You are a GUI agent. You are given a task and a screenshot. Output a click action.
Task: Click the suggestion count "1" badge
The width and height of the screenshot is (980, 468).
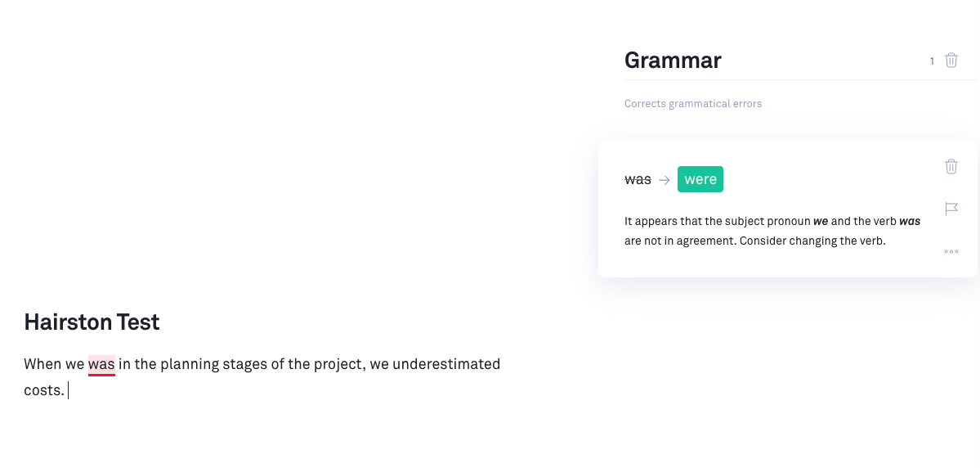932,61
